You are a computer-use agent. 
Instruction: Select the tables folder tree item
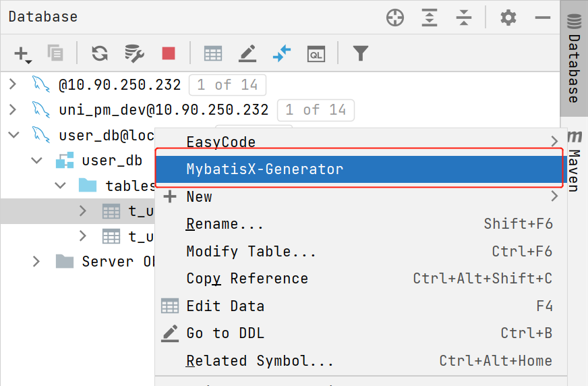coord(129,186)
